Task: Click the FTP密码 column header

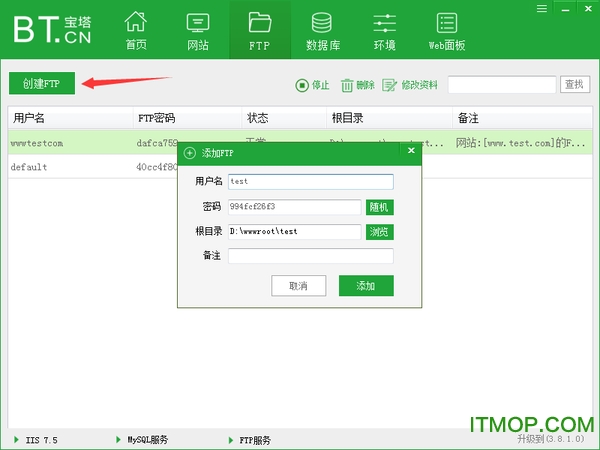Action: (x=188, y=118)
